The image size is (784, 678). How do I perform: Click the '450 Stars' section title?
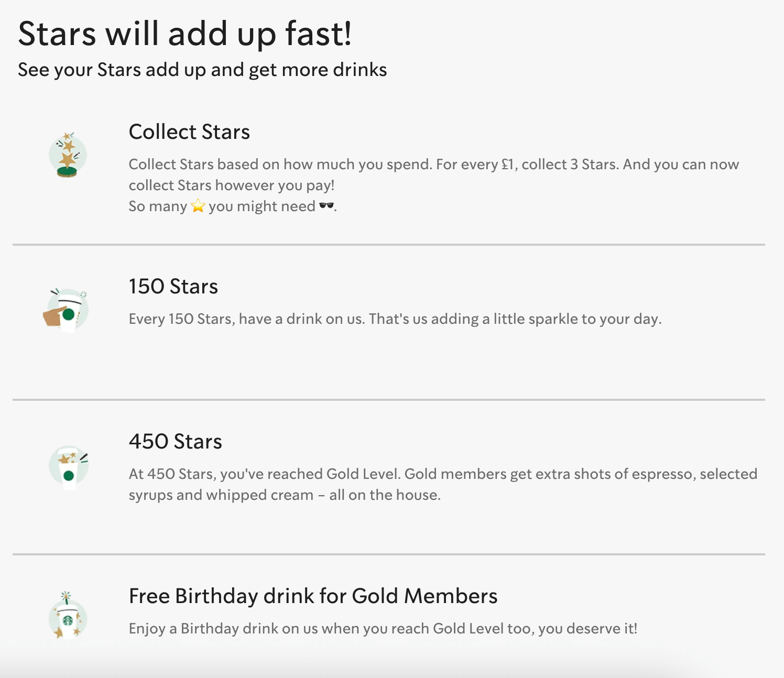(175, 441)
